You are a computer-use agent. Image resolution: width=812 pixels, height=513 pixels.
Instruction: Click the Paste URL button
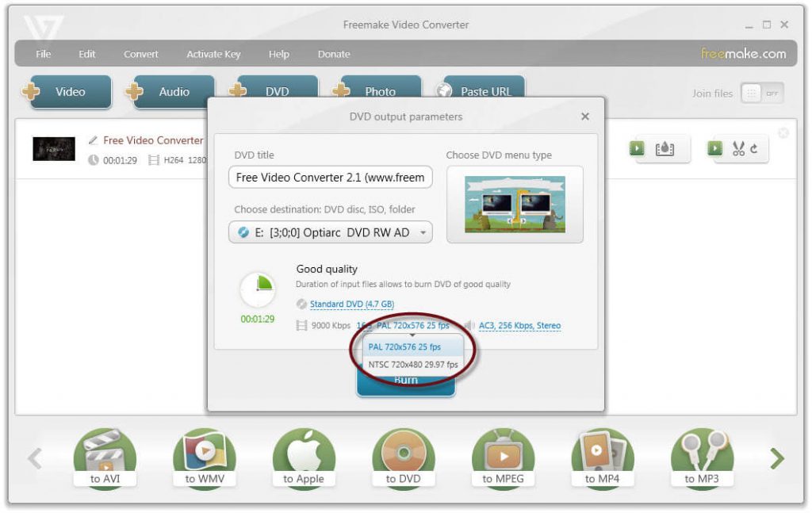click(x=485, y=88)
